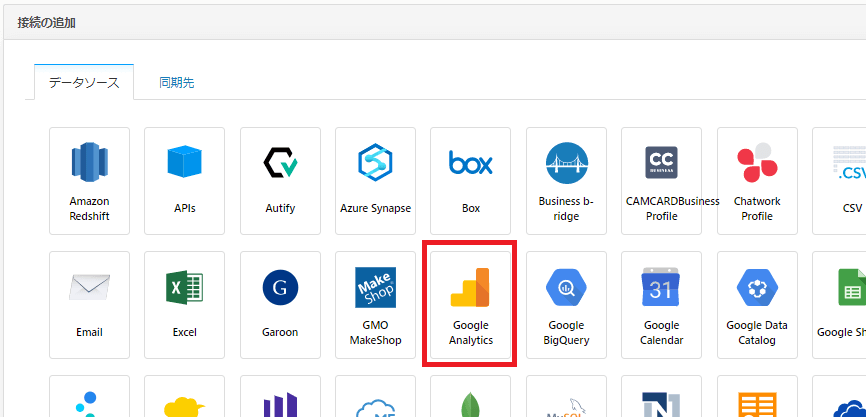Choose the MySQL connector tile
The height and width of the screenshot is (417, 866).
click(566, 397)
